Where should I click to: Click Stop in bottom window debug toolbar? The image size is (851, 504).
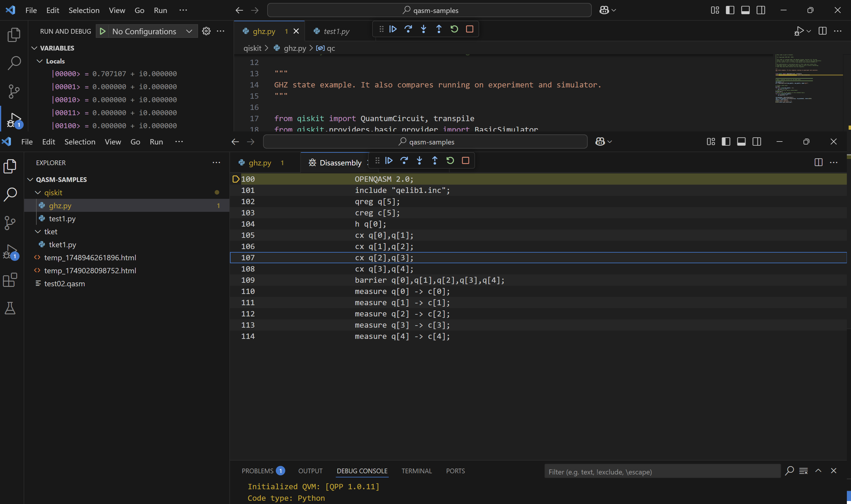[x=466, y=160]
